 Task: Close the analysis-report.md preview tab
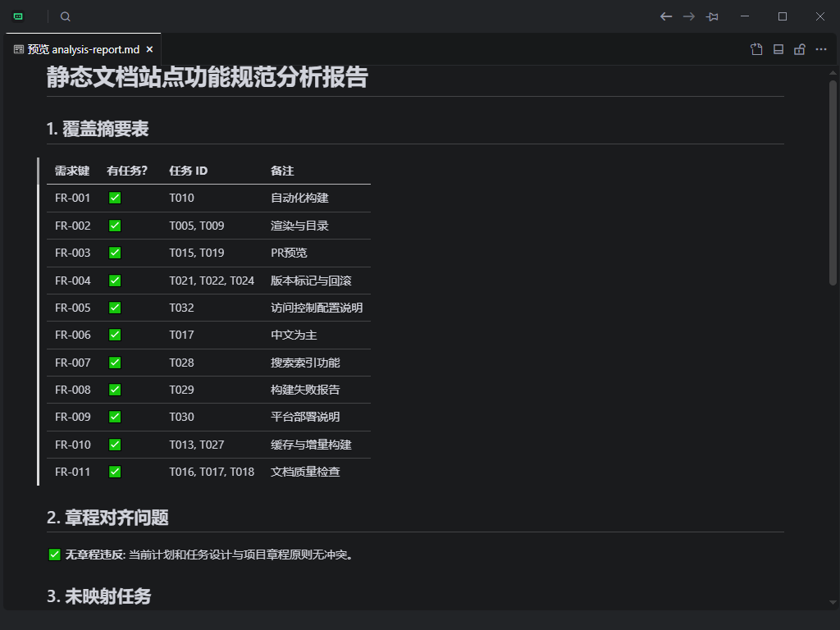tap(149, 49)
